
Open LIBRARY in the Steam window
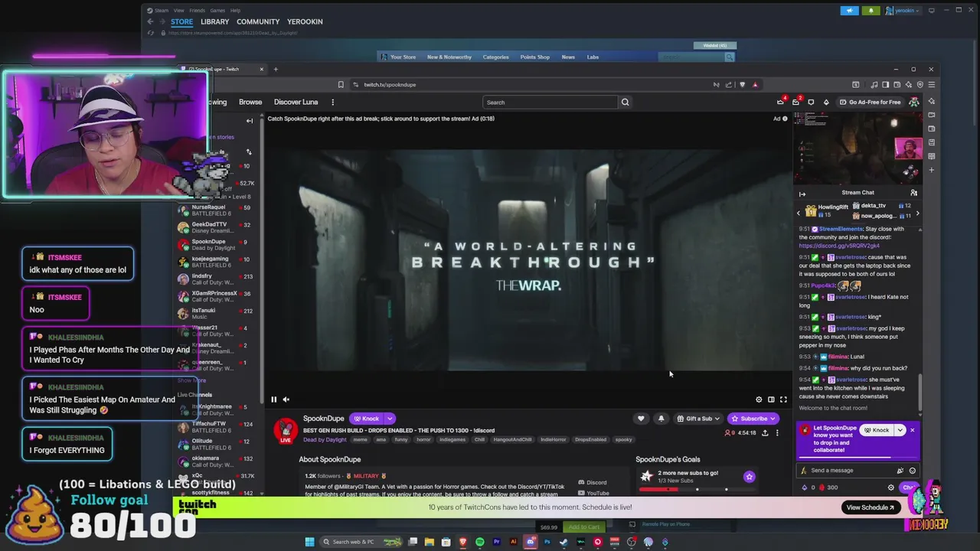coord(214,21)
